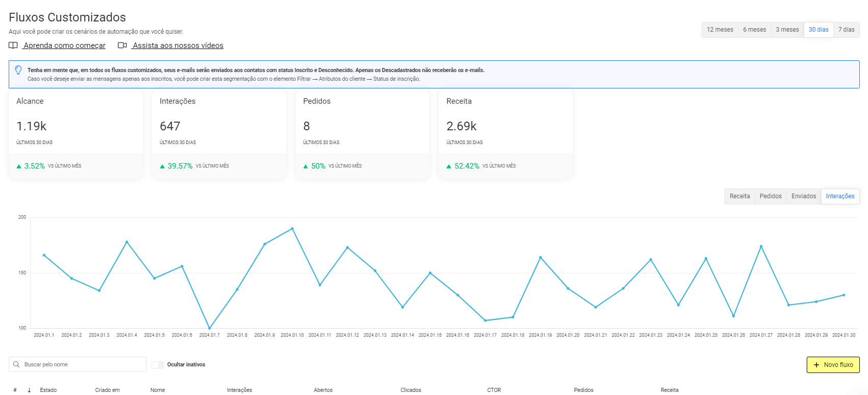The image size is (868, 395).
Task: Click the 50% growth figure
Action: point(318,166)
